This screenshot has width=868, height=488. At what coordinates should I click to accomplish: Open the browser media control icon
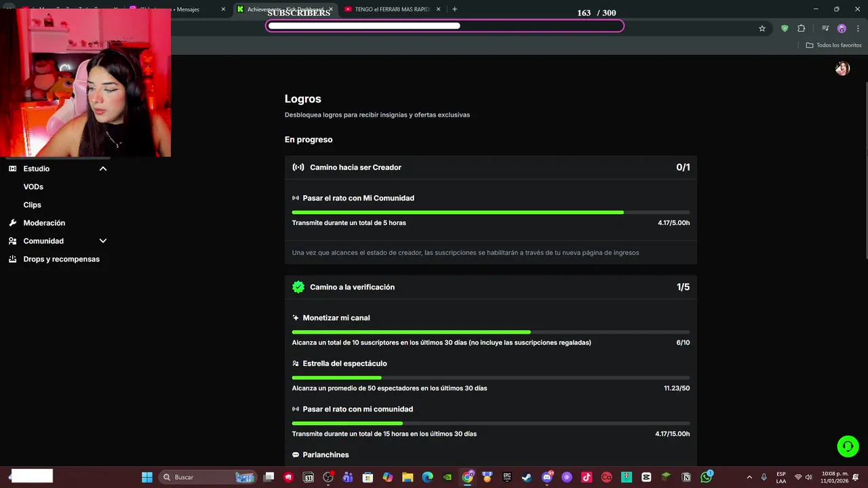[x=825, y=28]
